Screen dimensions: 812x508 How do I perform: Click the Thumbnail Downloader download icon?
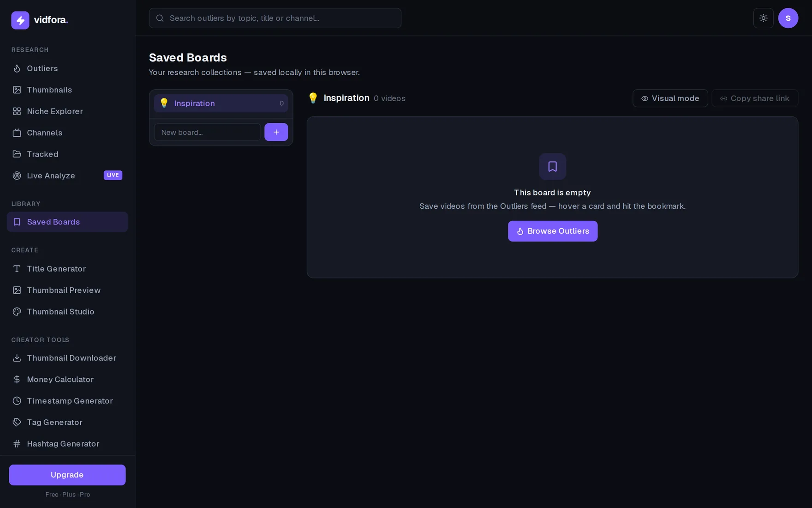click(x=17, y=358)
